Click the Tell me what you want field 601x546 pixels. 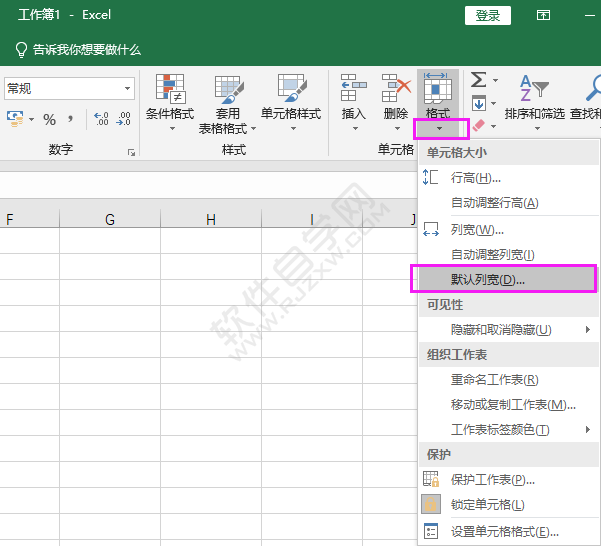click(78, 50)
